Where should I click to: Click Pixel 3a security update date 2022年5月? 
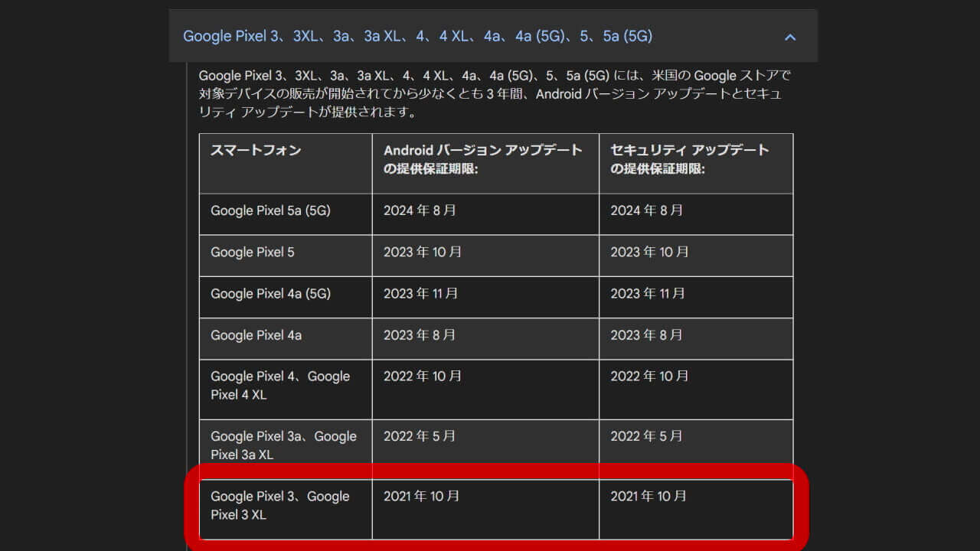[646, 436]
